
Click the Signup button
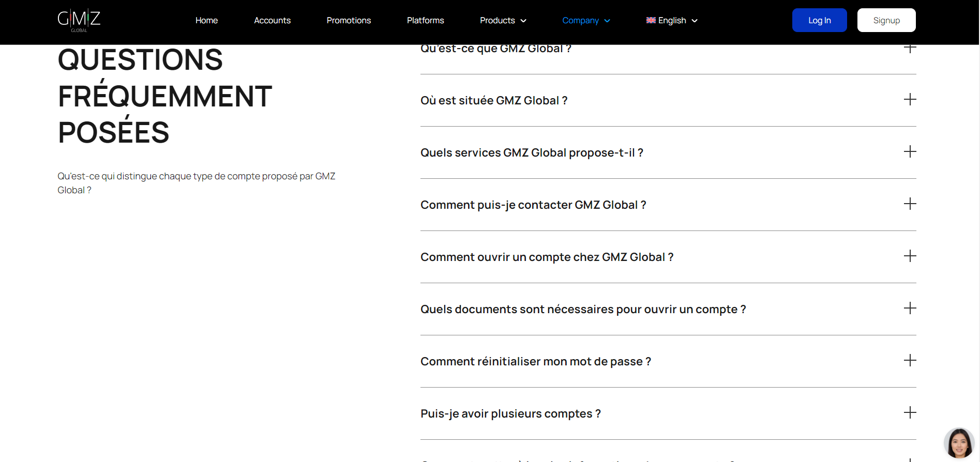pyautogui.click(x=886, y=20)
